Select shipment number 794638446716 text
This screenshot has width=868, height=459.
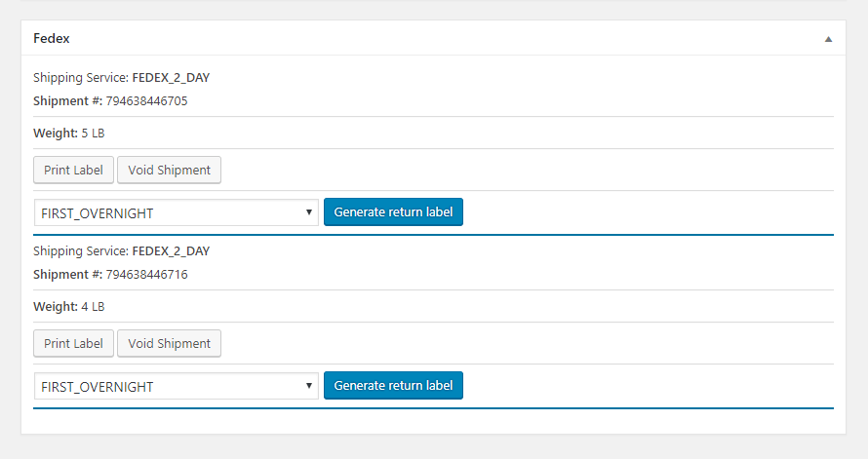(146, 275)
